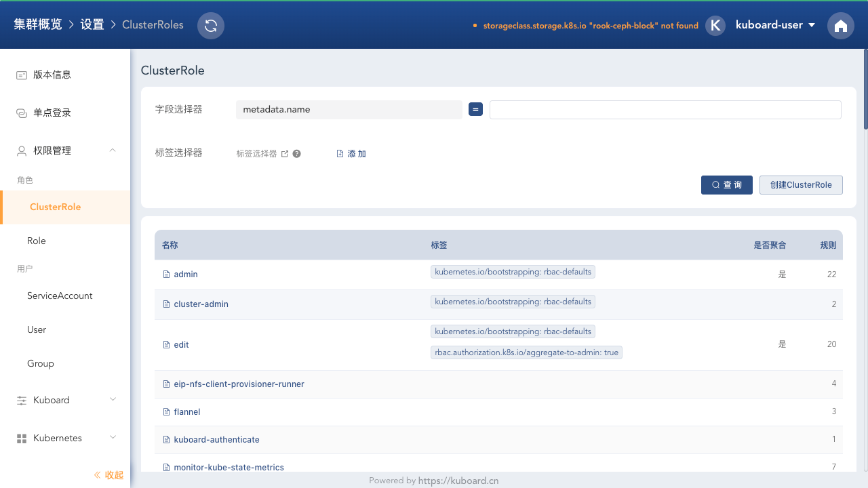Open the flannel ClusterRole

[x=187, y=412]
